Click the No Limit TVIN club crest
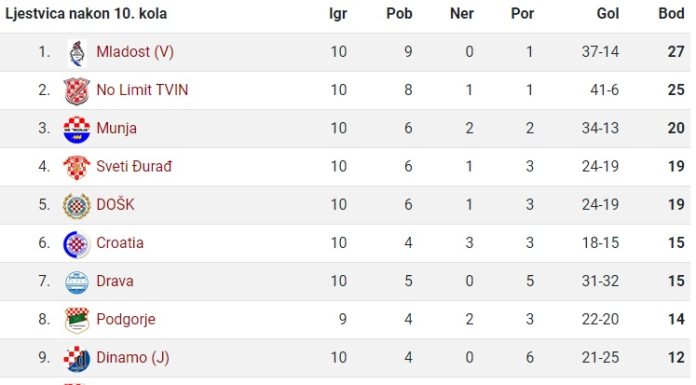The height and width of the screenshot is (385, 696). 77,91
